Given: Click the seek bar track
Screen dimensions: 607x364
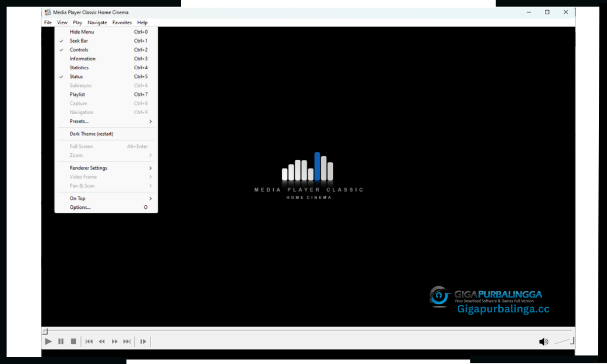Looking at the screenshot, I should tap(308, 331).
